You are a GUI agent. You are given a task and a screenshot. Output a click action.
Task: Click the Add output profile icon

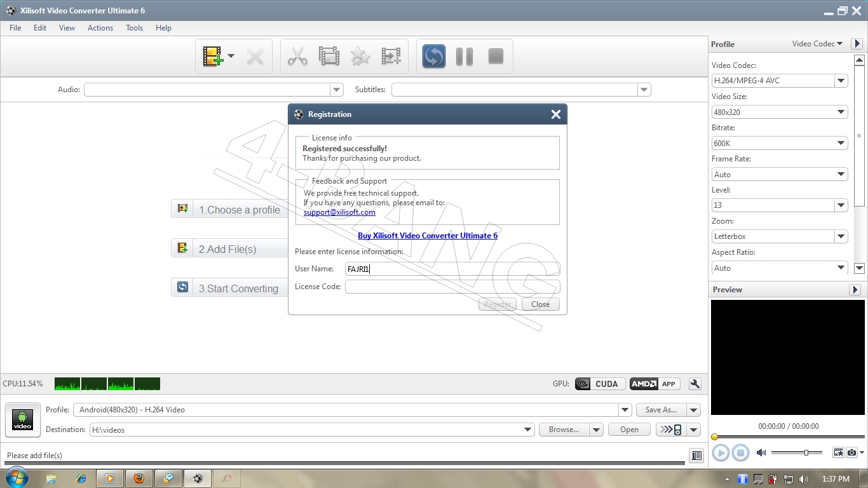click(391, 57)
